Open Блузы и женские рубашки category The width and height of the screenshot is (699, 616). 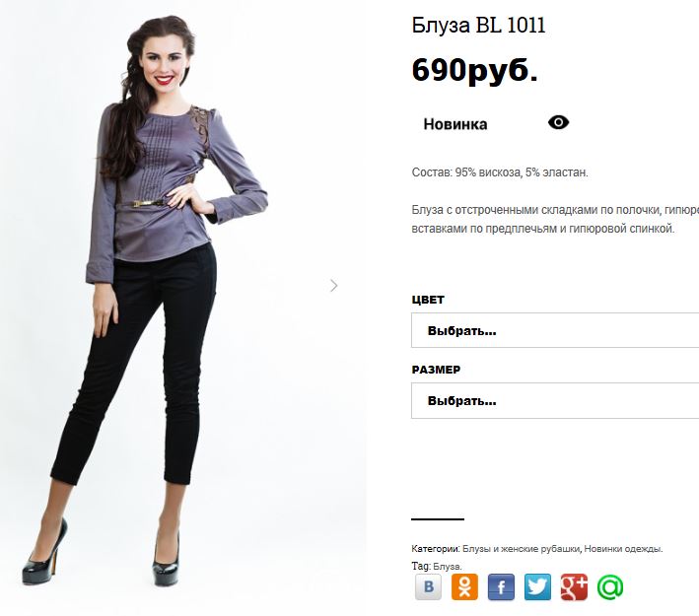[522, 549]
